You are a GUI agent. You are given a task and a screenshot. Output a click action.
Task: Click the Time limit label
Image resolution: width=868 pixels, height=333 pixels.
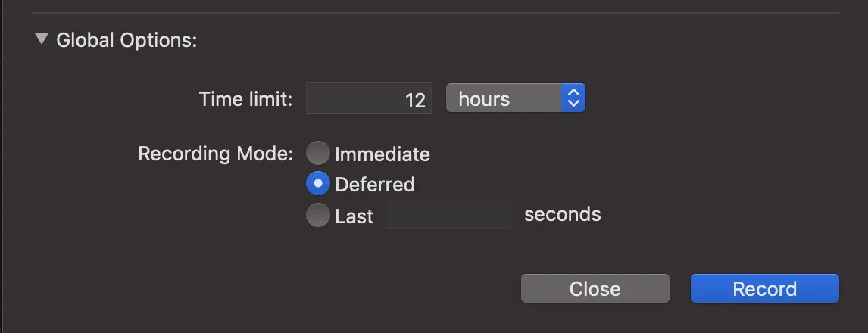pyautogui.click(x=245, y=99)
